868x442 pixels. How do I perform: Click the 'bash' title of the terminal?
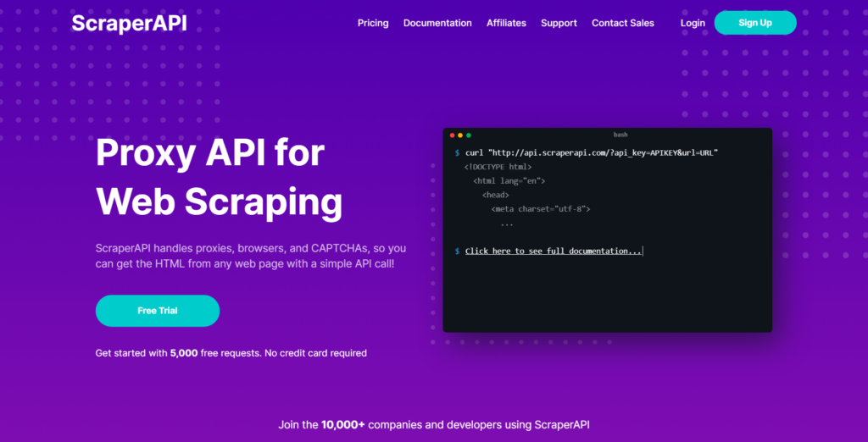coord(620,135)
